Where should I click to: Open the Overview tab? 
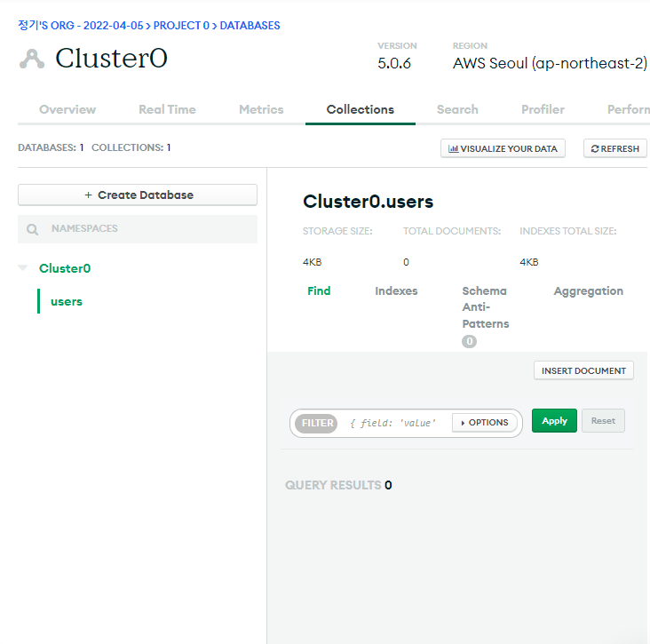coord(67,109)
